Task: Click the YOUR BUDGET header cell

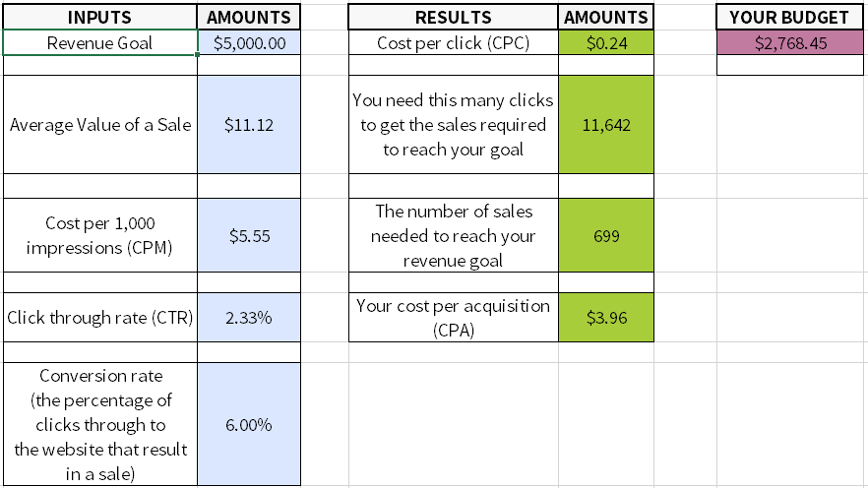Action: 789,17
